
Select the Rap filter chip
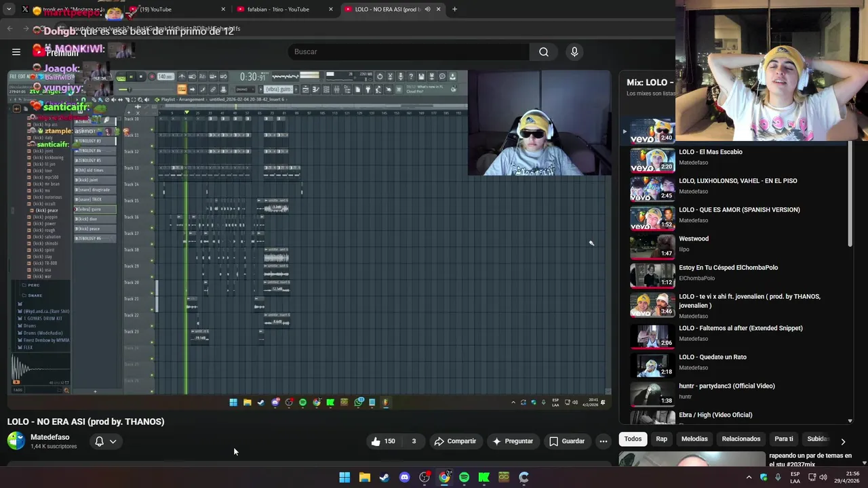click(x=662, y=439)
